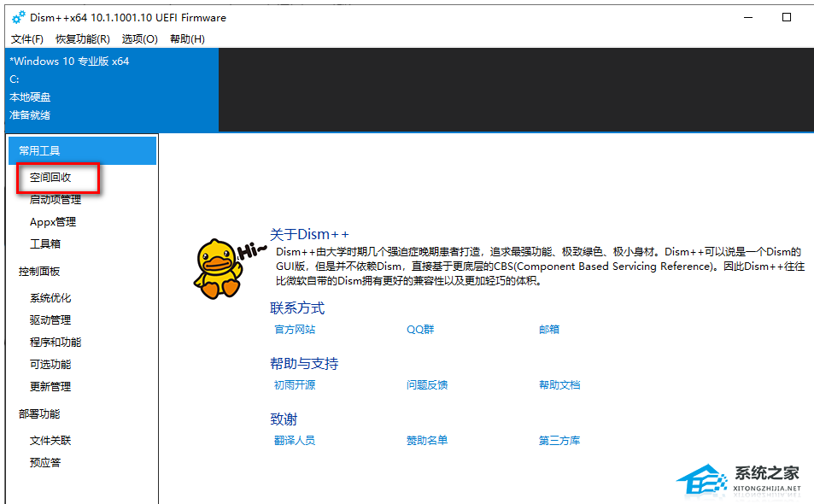Select the Windows 10 专业版 x64 image tile

109,89
